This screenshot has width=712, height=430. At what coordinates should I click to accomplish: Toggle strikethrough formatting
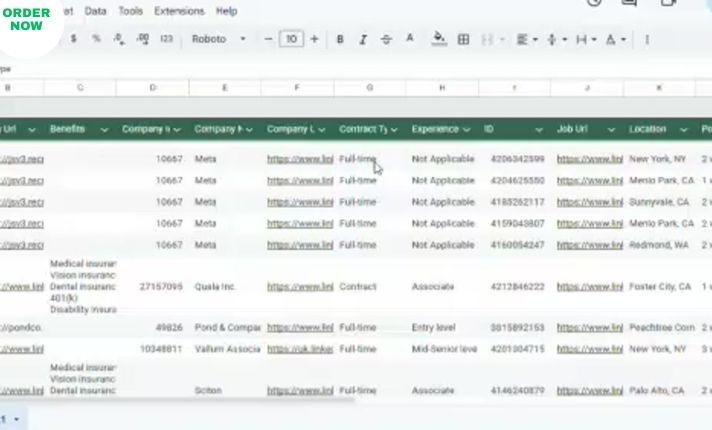pos(386,40)
